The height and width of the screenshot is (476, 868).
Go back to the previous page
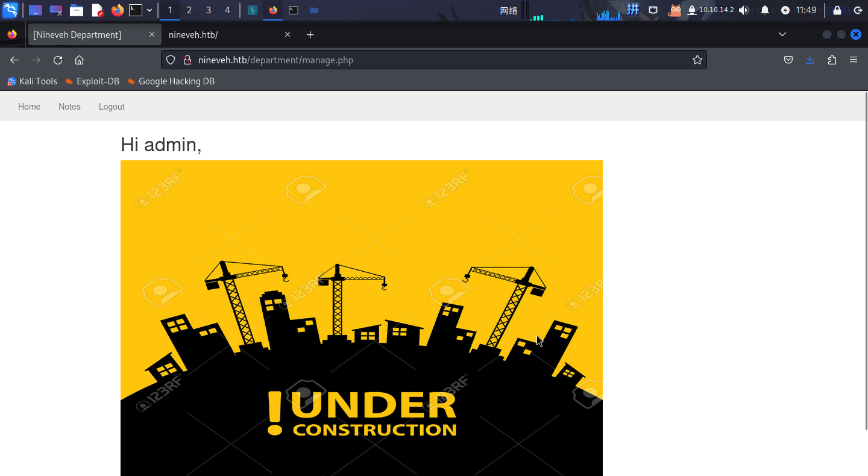click(14, 60)
